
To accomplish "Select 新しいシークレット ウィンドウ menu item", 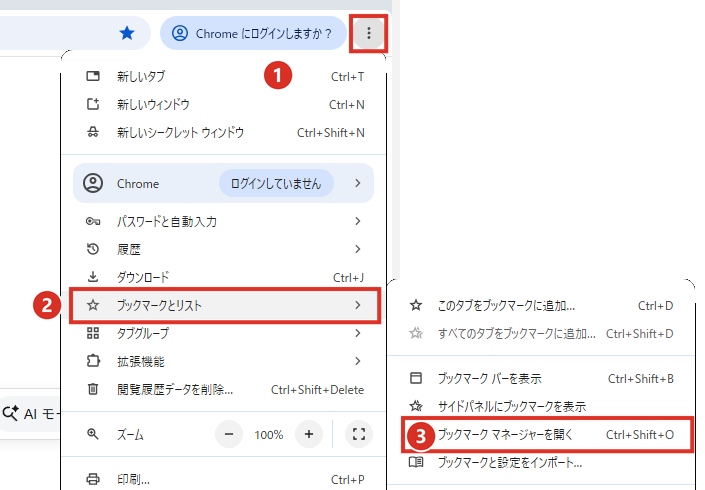I will click(x=223, y=132).
